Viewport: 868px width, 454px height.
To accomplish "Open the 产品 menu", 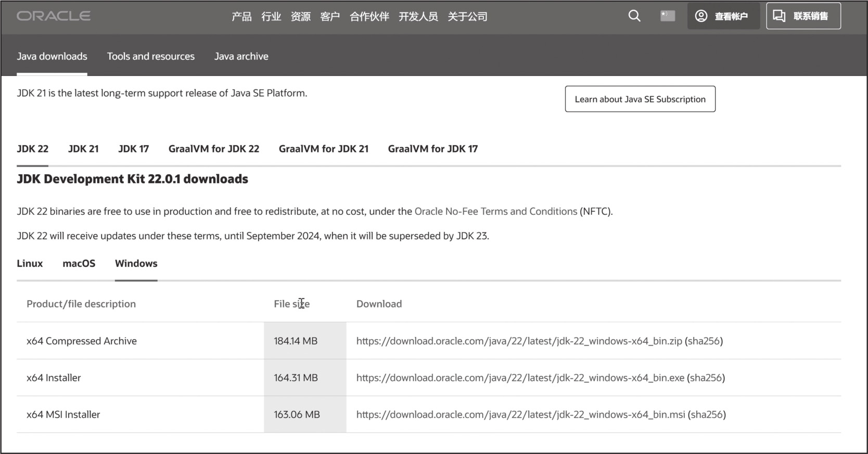I will [x=241, y=17].
